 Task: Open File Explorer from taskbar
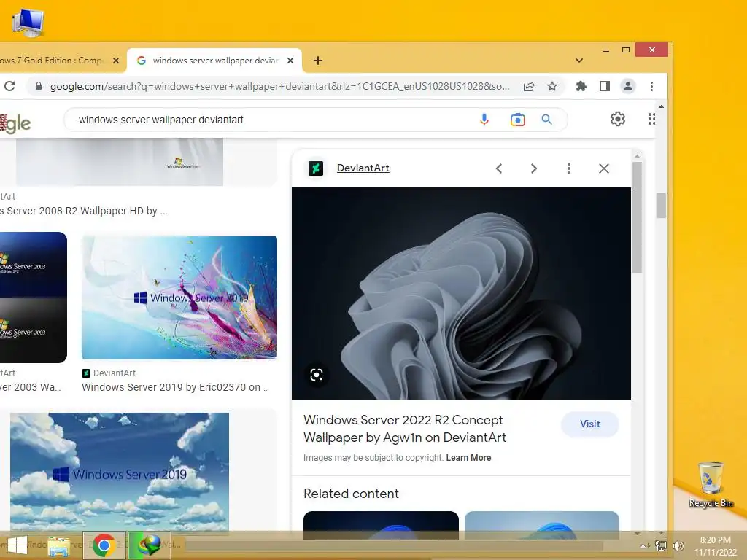(x=59, y=545)
